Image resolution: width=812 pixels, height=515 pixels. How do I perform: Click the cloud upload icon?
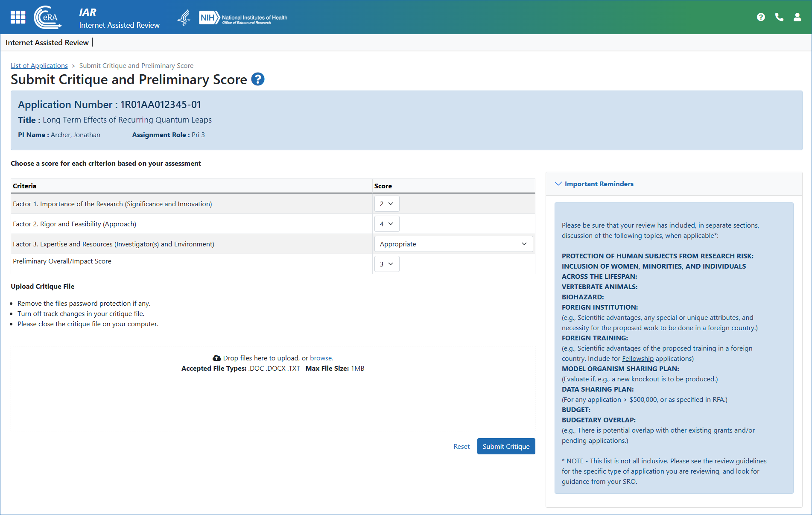pos(217,358)
